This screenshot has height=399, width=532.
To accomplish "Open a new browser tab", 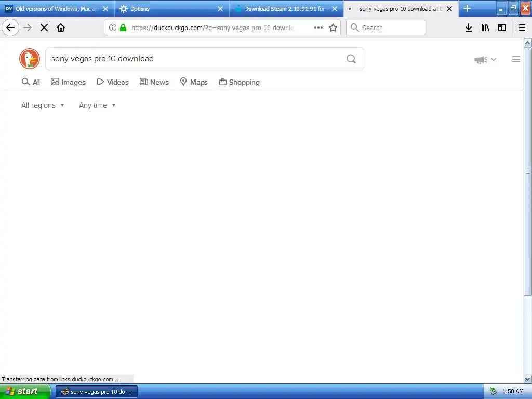I will coord(467,8).
